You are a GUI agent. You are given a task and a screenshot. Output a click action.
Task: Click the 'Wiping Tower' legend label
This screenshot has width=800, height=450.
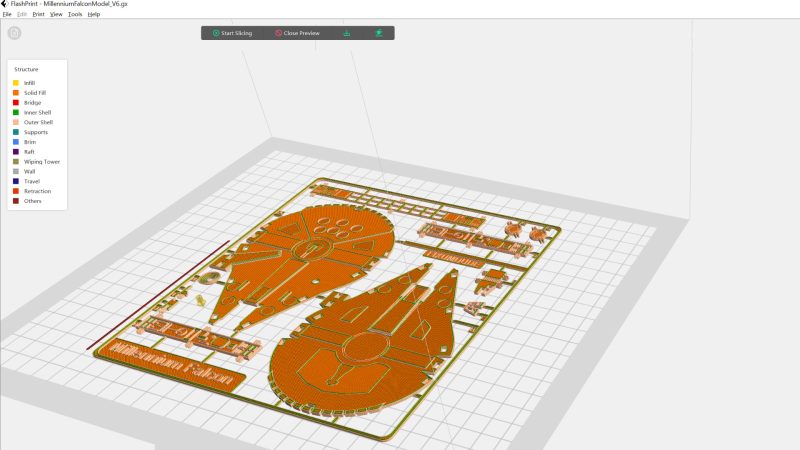pyautogui.click(x=42, y=162)
